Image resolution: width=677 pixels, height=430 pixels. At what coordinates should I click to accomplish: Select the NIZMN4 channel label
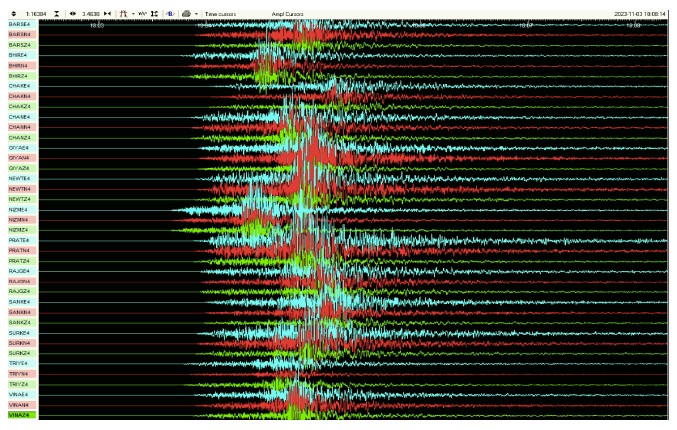[19, 219]
